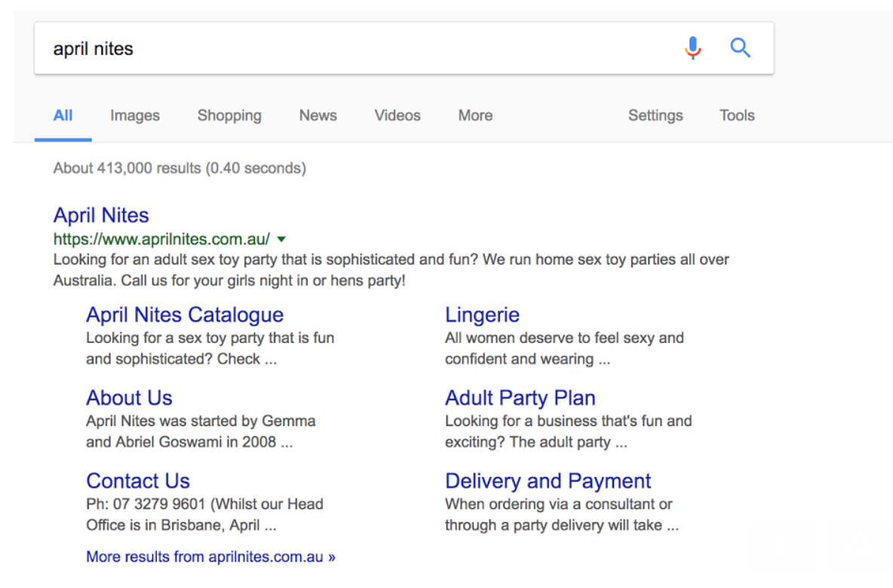Viewport: 893px width, 588px height.
Task: Click the snippet 'Looking for a sex toy party that is fun'
Action: tap(210, 348)
